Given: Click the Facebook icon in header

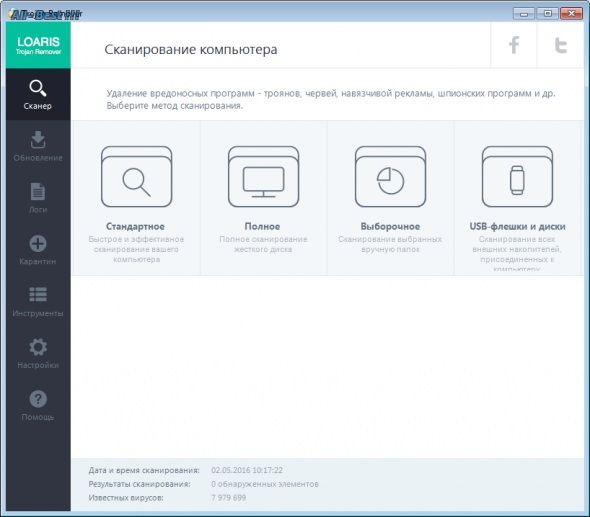Looking at the screenshot, I should click(514, 45).
